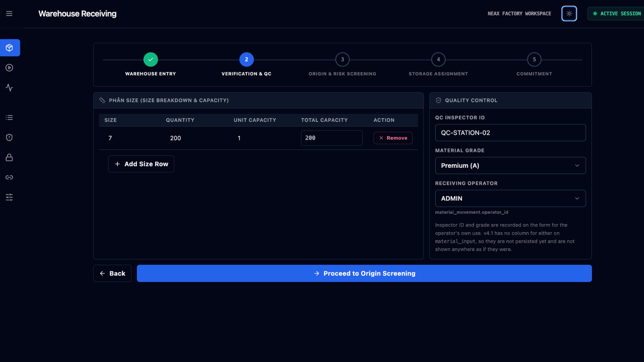The height and width of the screenshot is (362, 644).
Task: Open the Receiving Operator dropdown
Action: coord(510,199)
